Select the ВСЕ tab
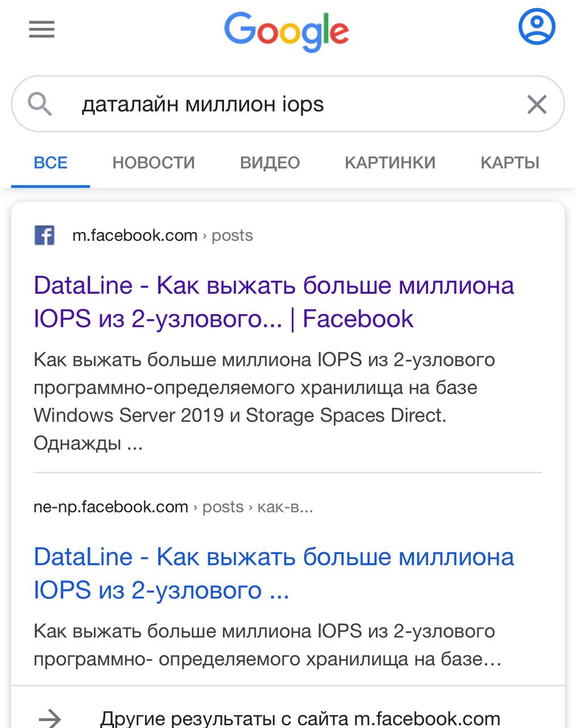The image size is (576, 728). [x=51, y=163]
